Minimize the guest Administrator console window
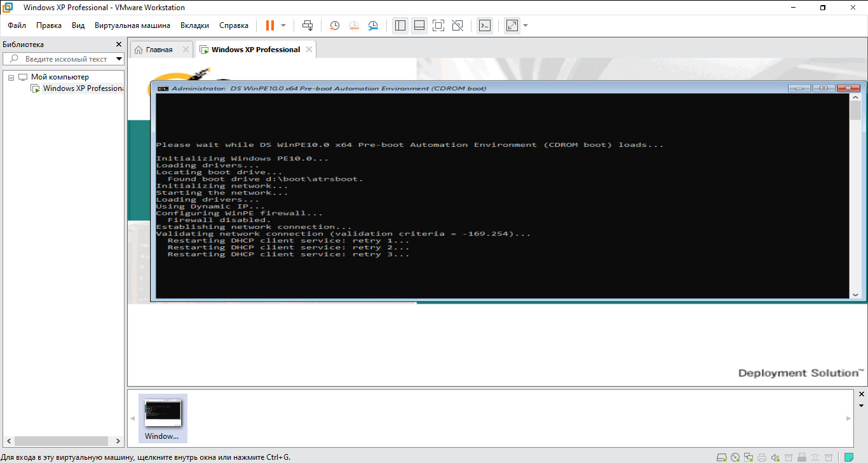Image resolution: width=868 pixels, height=463 pixels. pos(799,88)
